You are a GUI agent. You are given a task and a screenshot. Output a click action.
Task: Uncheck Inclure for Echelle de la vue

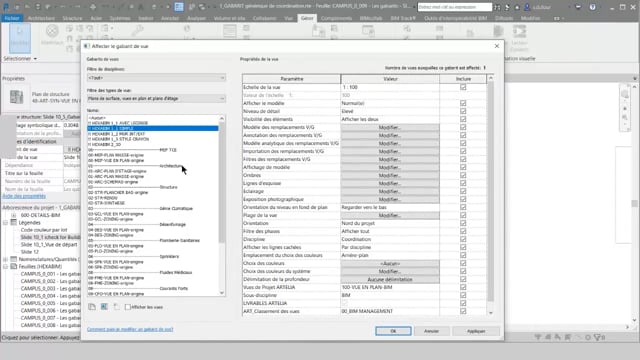(x=463, y=87)
